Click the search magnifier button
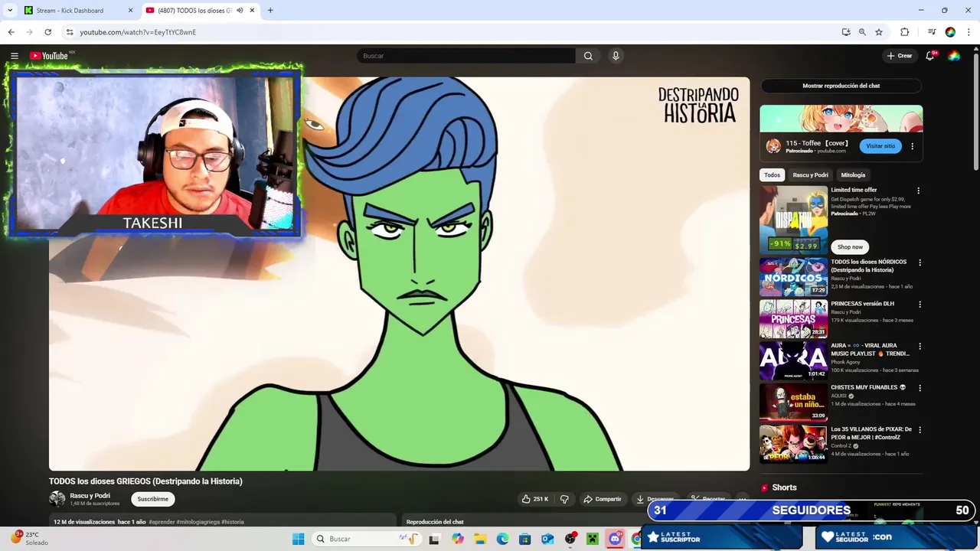The width and height of the screenshot is (980, 551). click(x=588, y=56)
